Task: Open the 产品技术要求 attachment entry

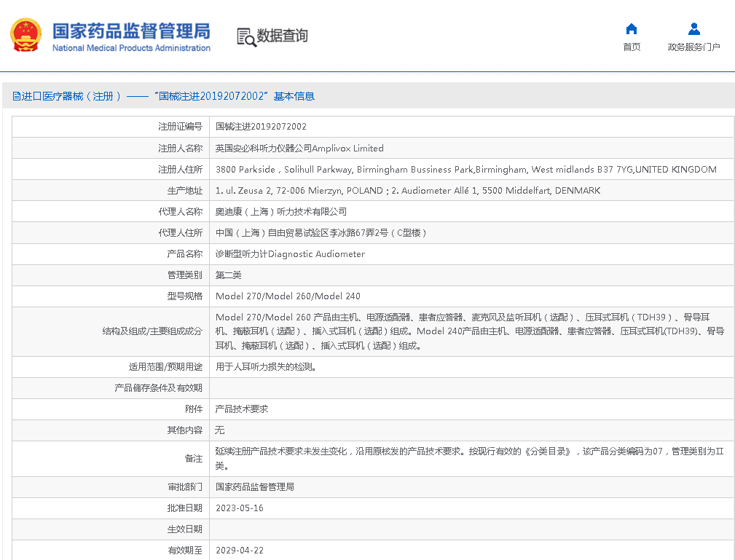Action: 242,409
